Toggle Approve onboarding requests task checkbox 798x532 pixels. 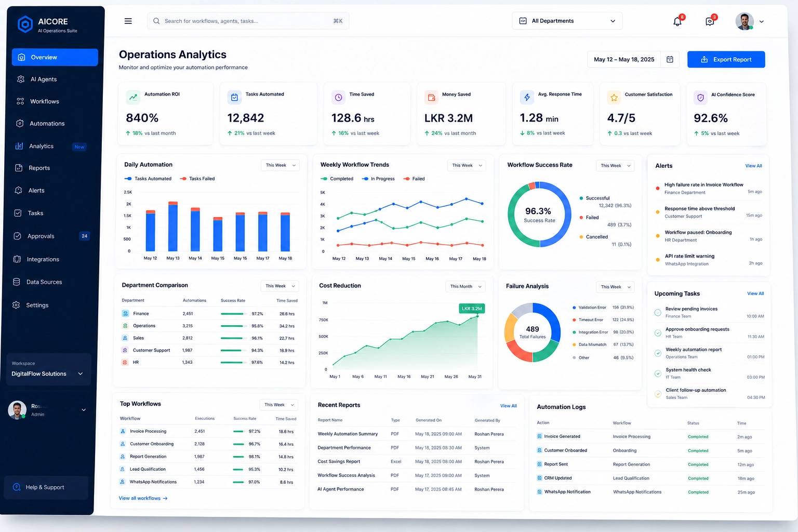click(658, 333)
